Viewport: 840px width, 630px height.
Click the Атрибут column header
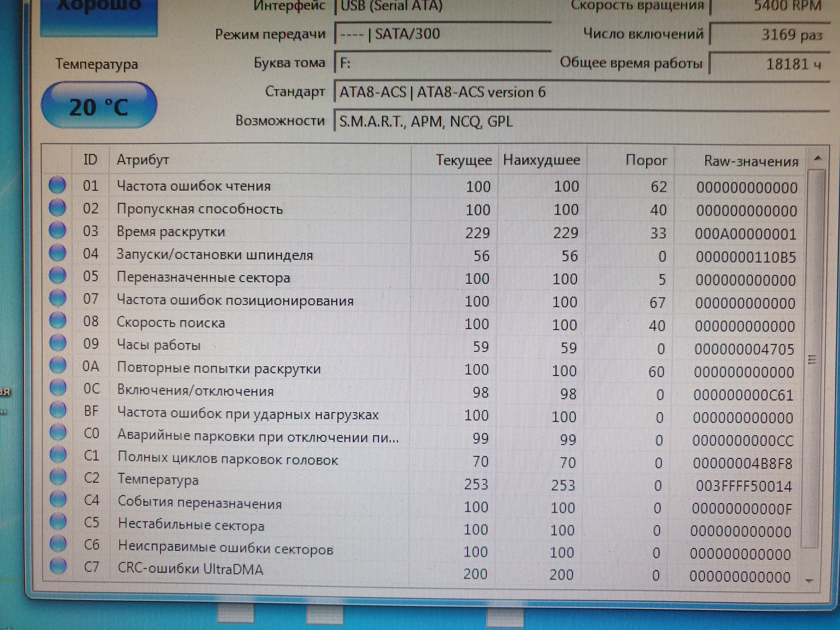pos(143,160)
